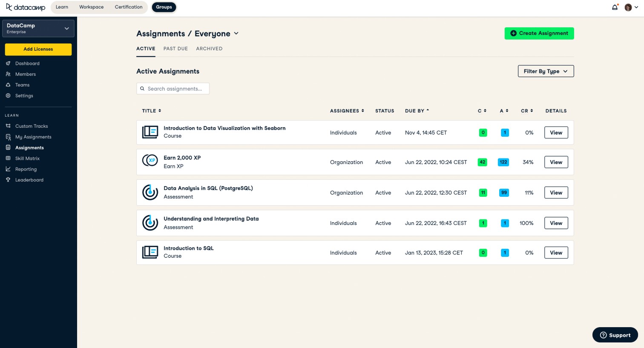Open the Certification top menu
This screenshot has width=644, height=348.
click(x=129, y=7)
